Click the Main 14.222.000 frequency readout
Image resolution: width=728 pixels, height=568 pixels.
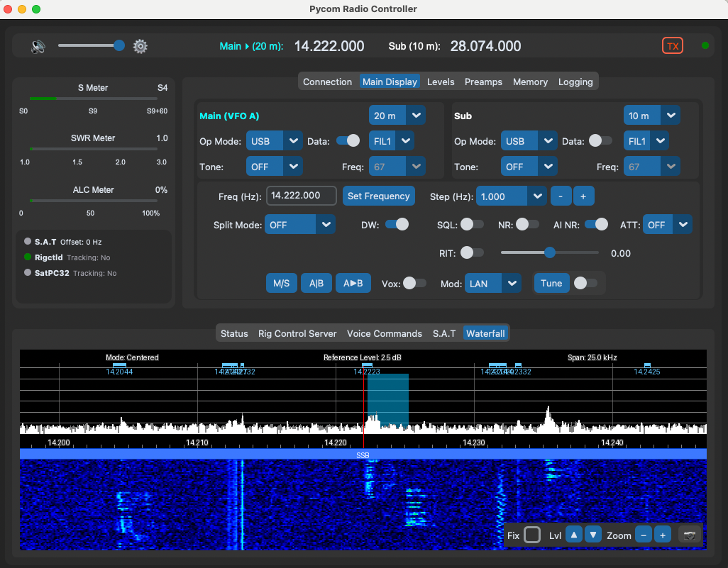point(329,46)
